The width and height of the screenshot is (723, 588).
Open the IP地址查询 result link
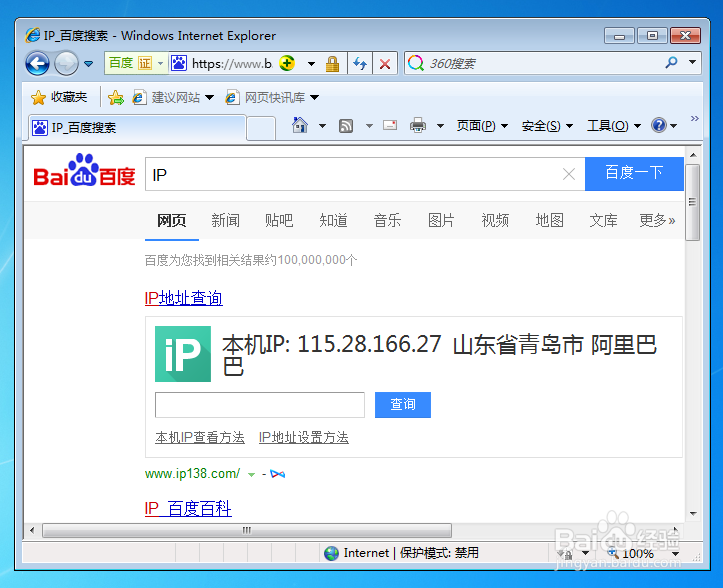184,298
